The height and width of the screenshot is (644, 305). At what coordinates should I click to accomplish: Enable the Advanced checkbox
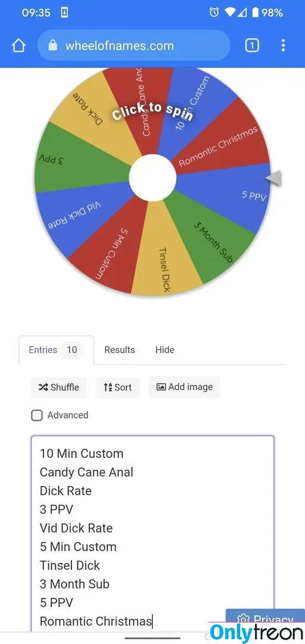[x=37, y=415]
